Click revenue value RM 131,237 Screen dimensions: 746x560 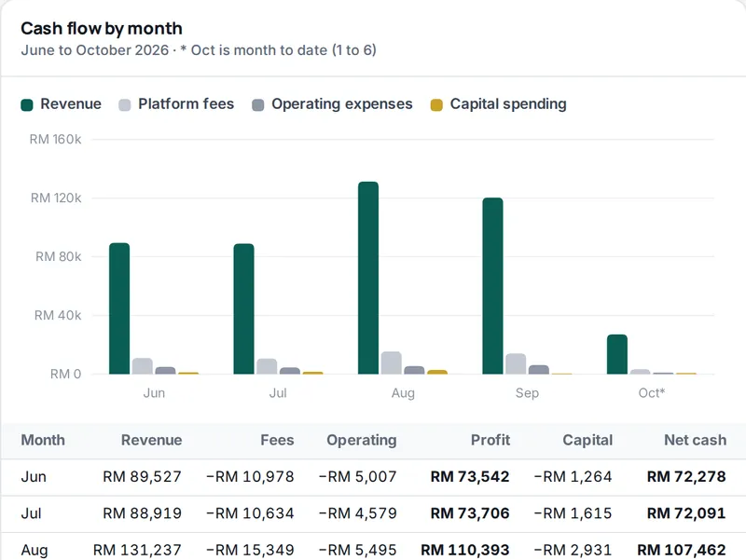[137, 550]
